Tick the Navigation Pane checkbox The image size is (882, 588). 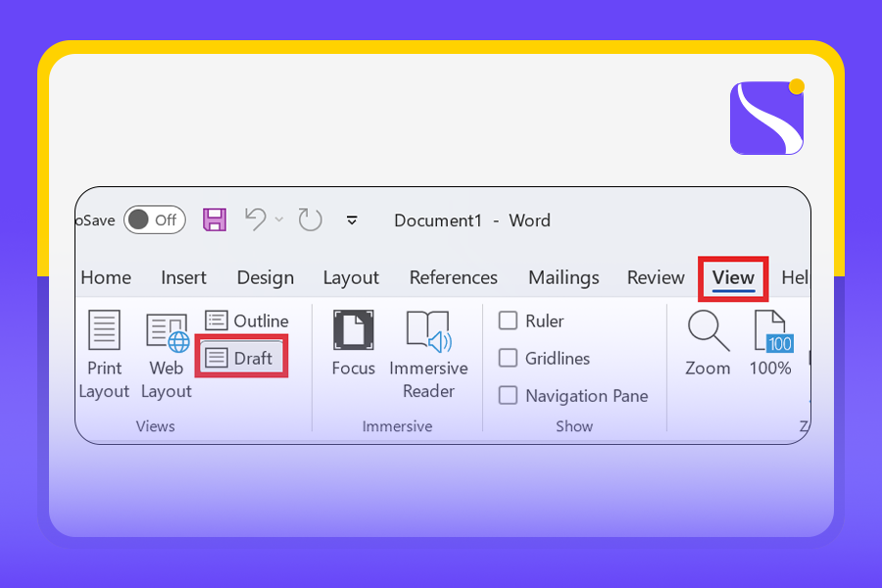[508, 395]
